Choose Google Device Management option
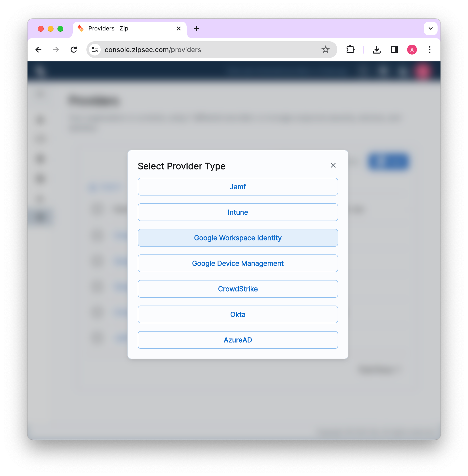This screenshot has width=468, height=476. [x=238, y=263]
